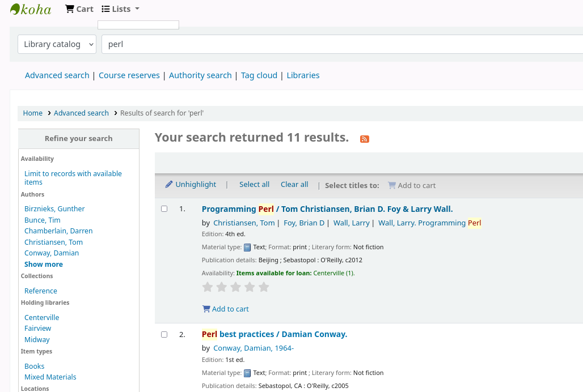This screenshot has width=583, height=392.
Task: Open the Library catalog search-type dropdown
Action: [57, 44]
